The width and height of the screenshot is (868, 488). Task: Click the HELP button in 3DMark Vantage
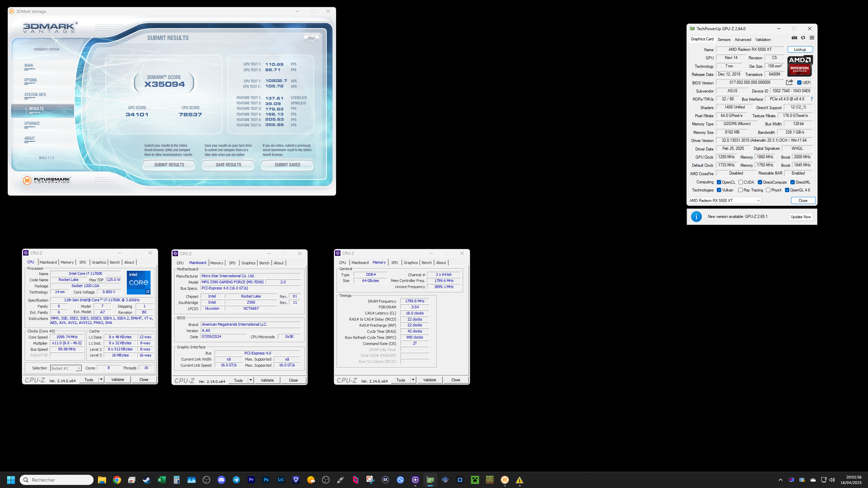(x=311, y=38)
